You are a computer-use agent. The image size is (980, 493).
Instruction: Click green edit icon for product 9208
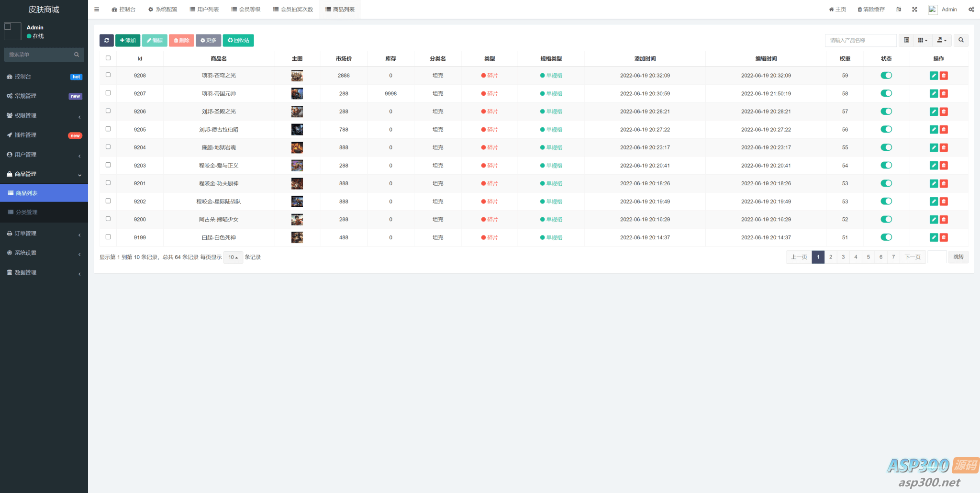pos(934,76)
